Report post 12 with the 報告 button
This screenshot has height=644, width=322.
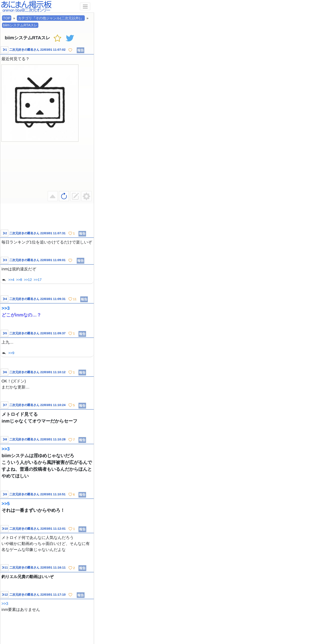click(80, 595)
